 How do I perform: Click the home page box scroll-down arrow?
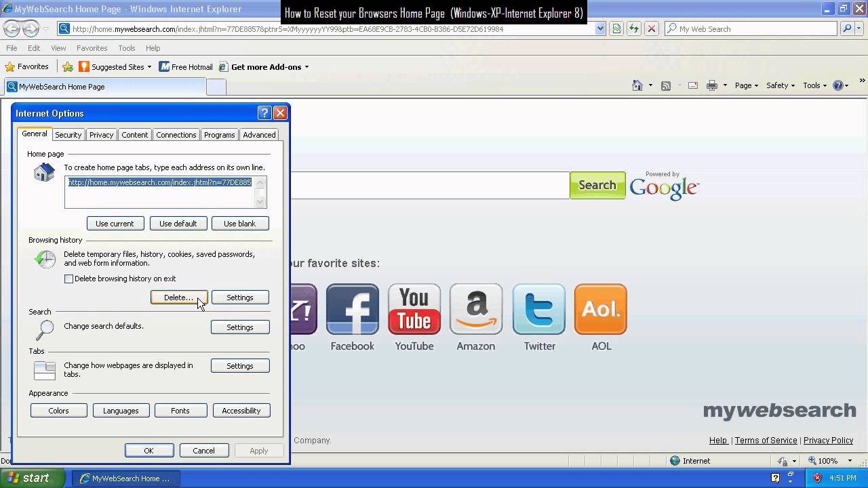coord(260,202)
